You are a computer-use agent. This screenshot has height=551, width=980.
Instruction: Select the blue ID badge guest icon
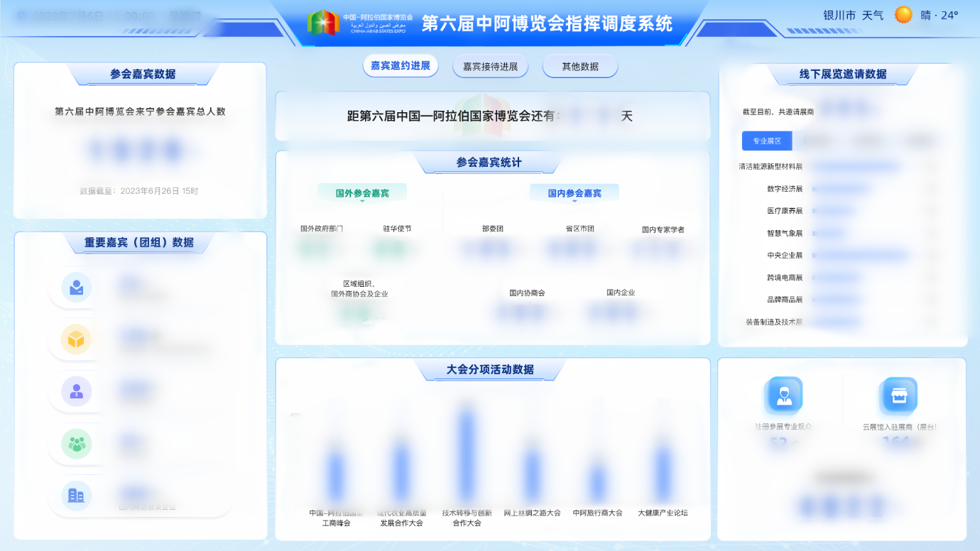(x=76, y=288)
